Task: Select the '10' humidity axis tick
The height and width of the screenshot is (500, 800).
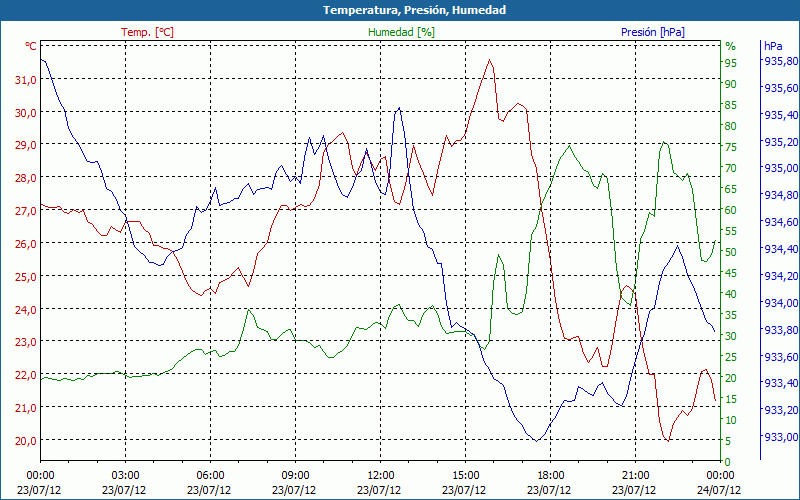Action: coord(731,420)
